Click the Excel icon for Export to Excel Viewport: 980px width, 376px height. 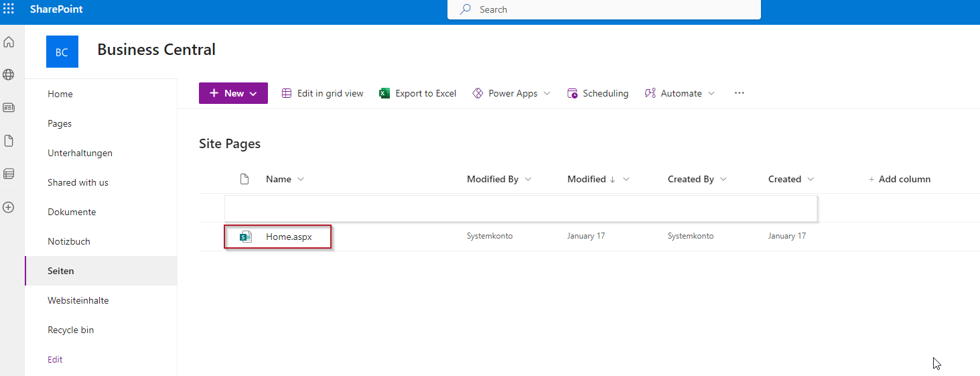tap(384, 93)
